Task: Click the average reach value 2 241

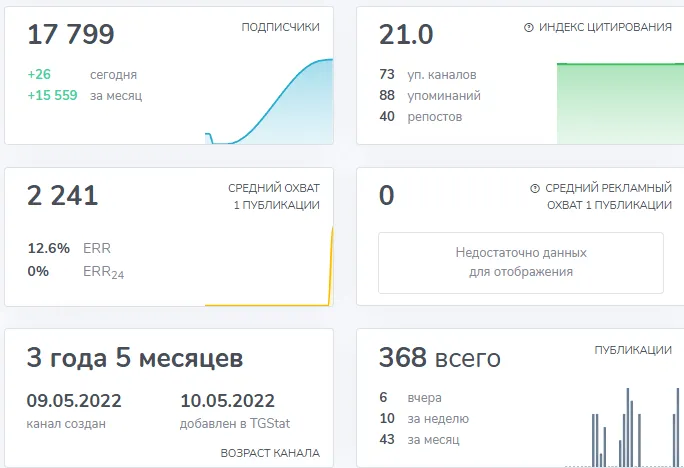Action: click(x=62, y=195)
